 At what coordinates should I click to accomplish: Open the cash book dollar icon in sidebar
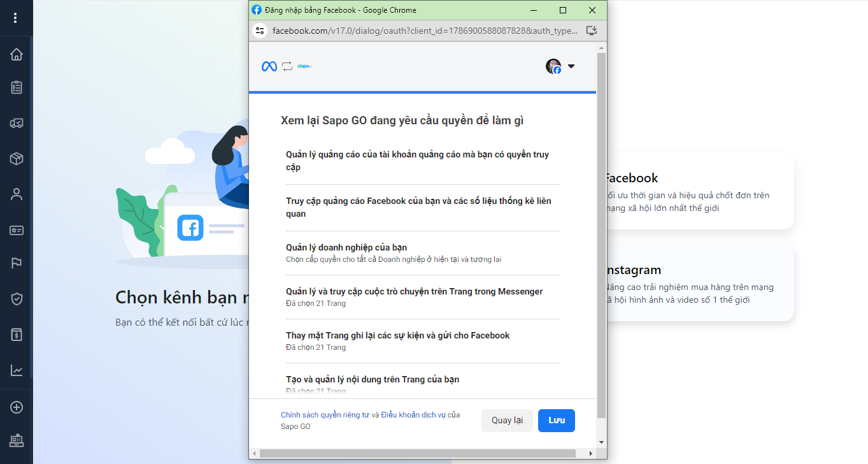pos(17,335)
